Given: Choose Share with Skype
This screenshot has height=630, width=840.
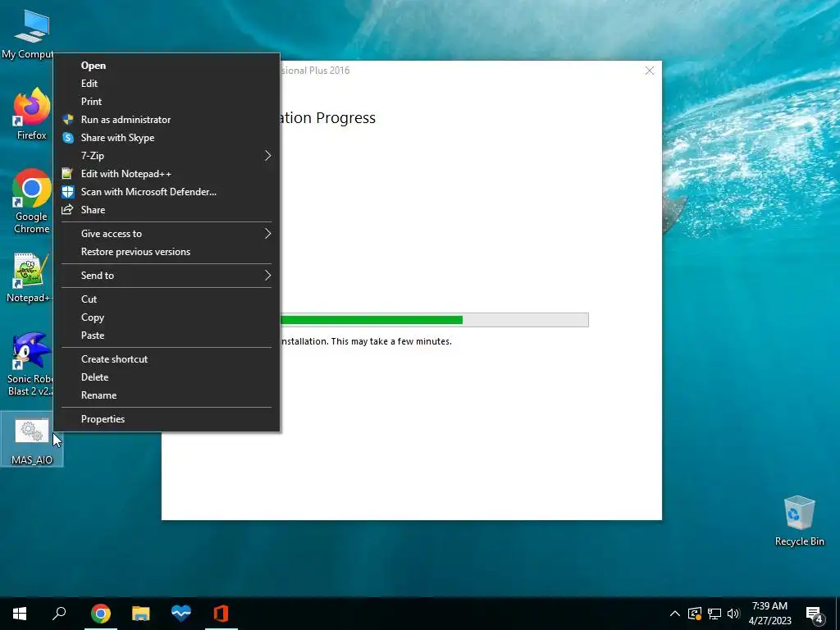Looking at the screenshot, I should click(x=167, y=138).
